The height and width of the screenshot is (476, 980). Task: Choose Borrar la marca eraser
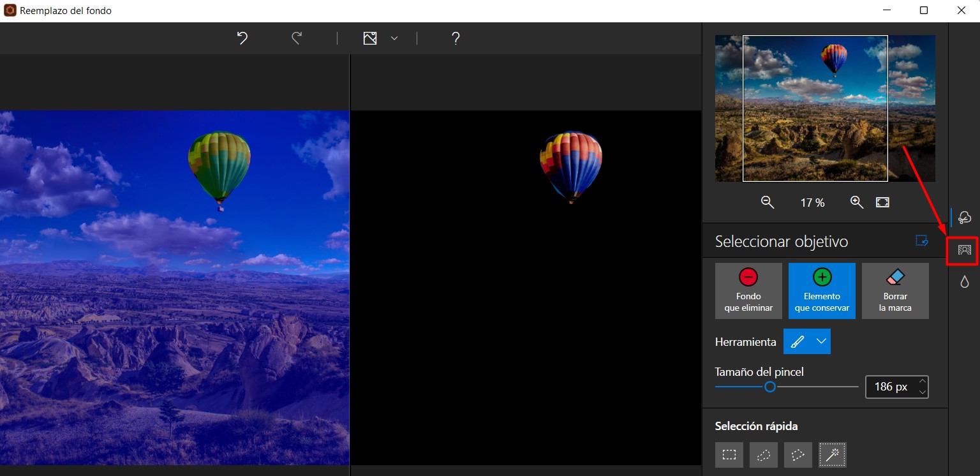(895, 291)
